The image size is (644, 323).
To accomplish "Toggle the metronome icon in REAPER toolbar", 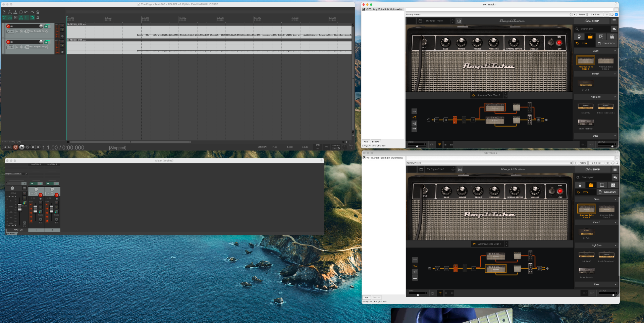I will 38,12.
